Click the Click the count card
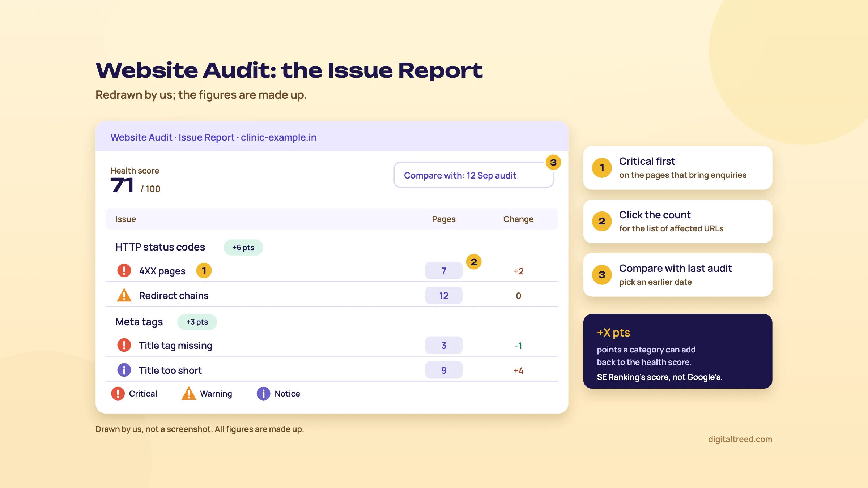The width and height of the screenshot is (868, 488). point(678,221)
